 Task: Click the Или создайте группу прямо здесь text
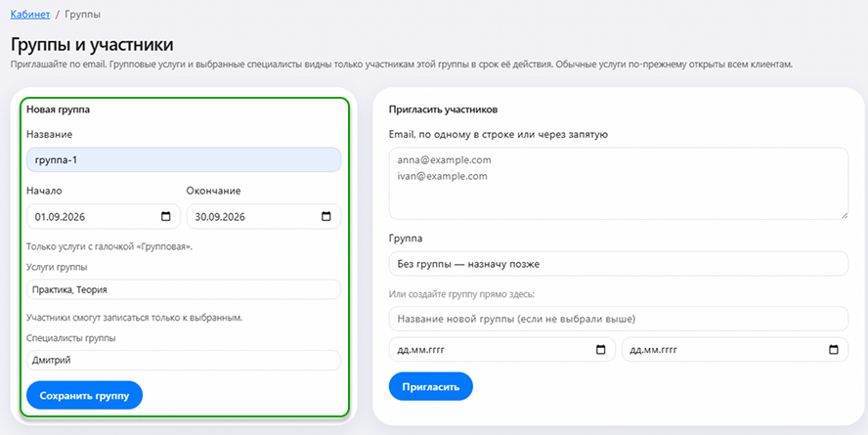tap(461, 294)
